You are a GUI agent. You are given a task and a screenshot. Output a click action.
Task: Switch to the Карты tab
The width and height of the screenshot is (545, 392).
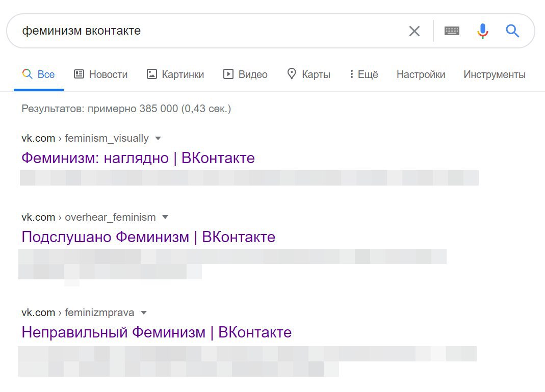pos(308,74)
